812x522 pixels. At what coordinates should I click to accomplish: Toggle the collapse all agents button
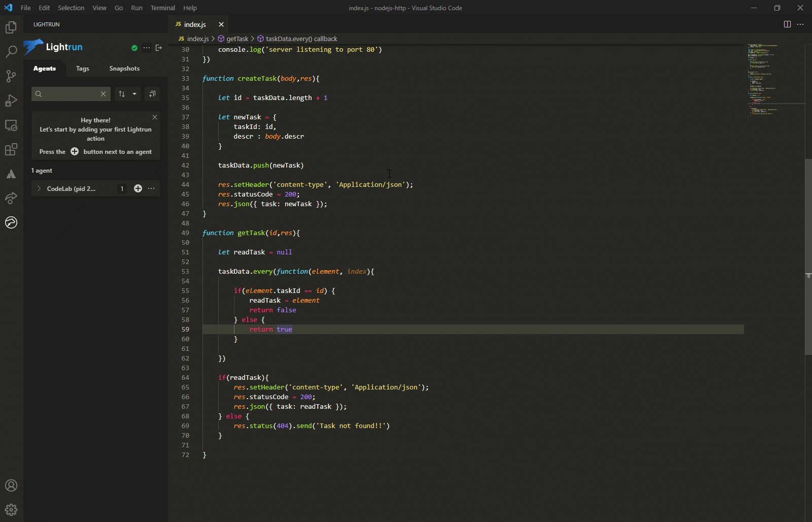[x=152, y=94]
